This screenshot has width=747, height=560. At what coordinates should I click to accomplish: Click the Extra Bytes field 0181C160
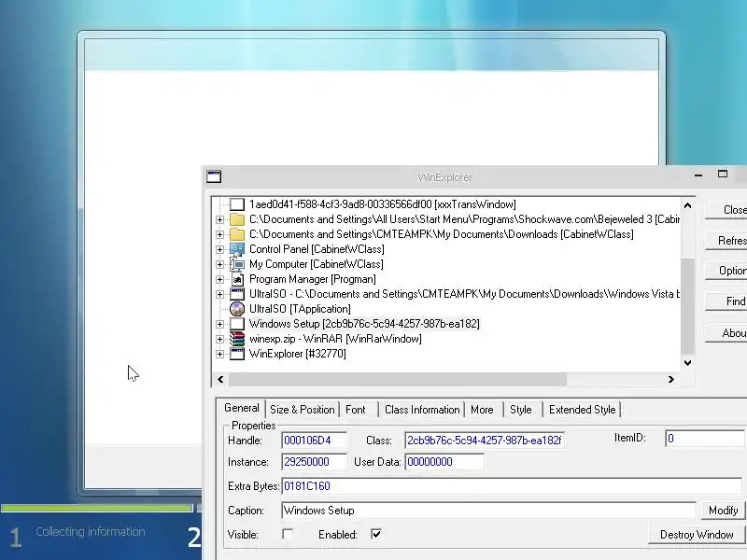(512, 486)
